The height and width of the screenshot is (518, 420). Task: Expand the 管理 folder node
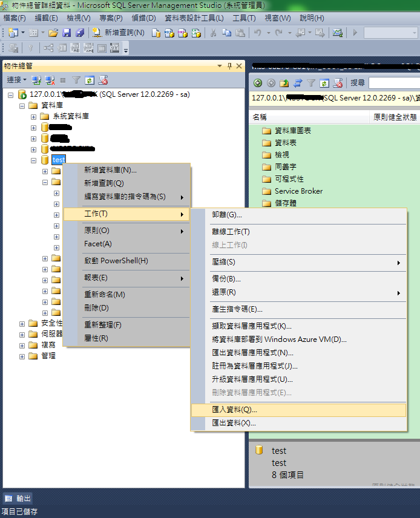click(22, 357)
